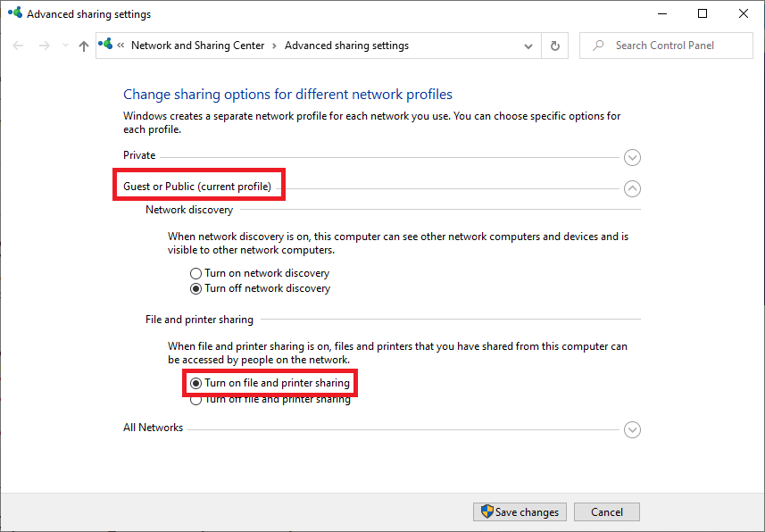The width and height of the screenshot is (765, 532).
Task: Click the network icon in address bar
Action: click(105, 45)
